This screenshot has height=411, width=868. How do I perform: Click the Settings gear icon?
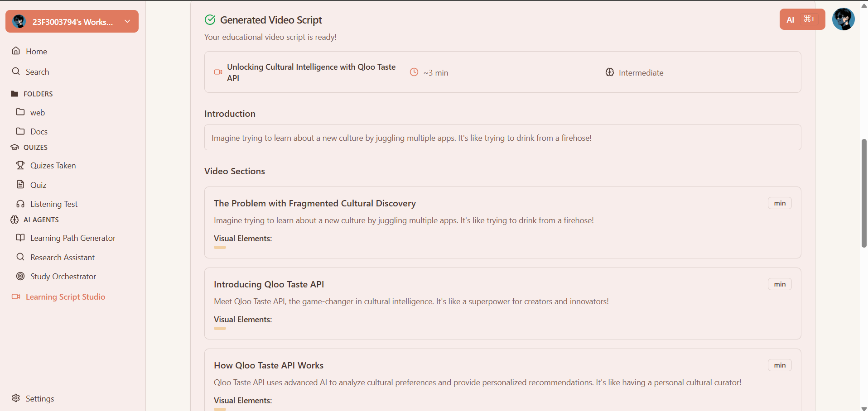pyautogui.click(x=16, y=398)
